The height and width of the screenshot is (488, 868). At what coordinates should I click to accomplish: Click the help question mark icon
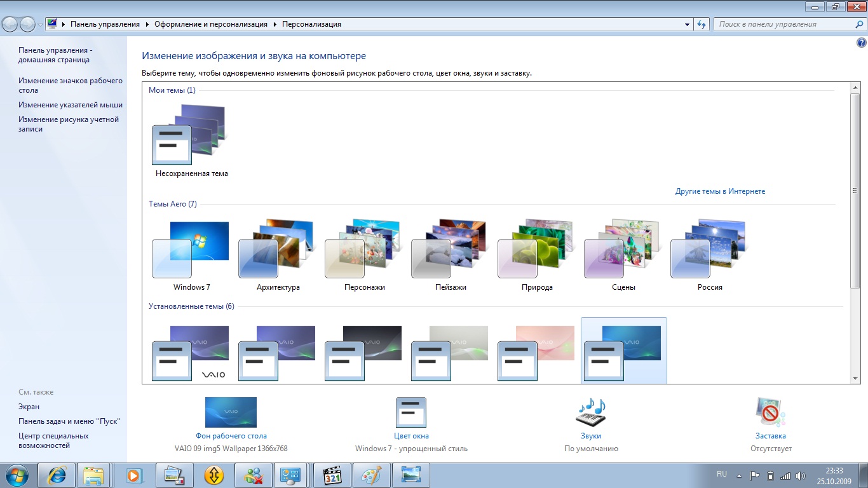click(862, 43)
